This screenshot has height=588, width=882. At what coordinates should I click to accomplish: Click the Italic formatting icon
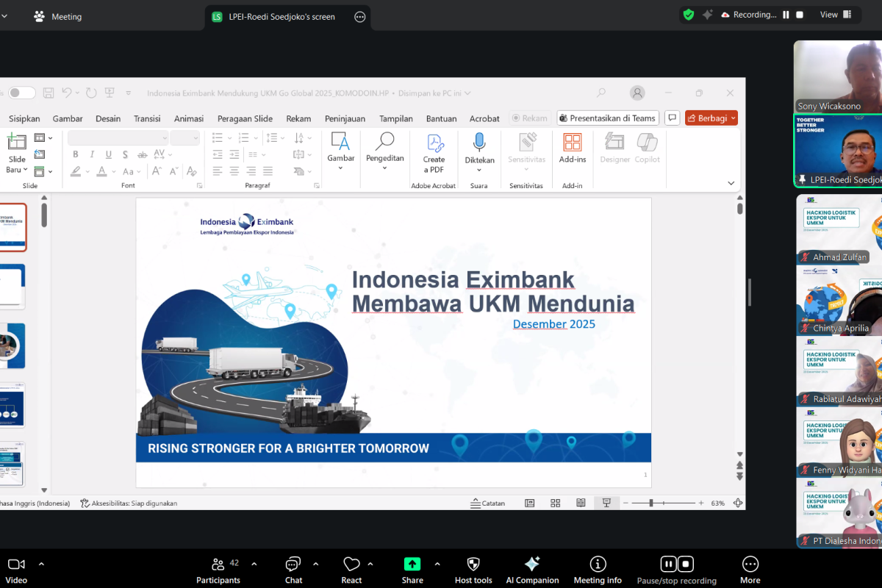click(92, 154)
